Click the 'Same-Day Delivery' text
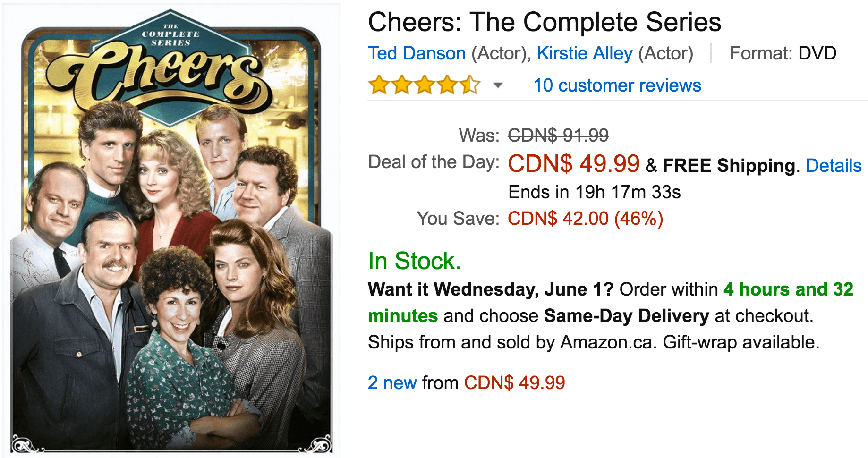This screenshot has width=868, height=458. [626, 316]
